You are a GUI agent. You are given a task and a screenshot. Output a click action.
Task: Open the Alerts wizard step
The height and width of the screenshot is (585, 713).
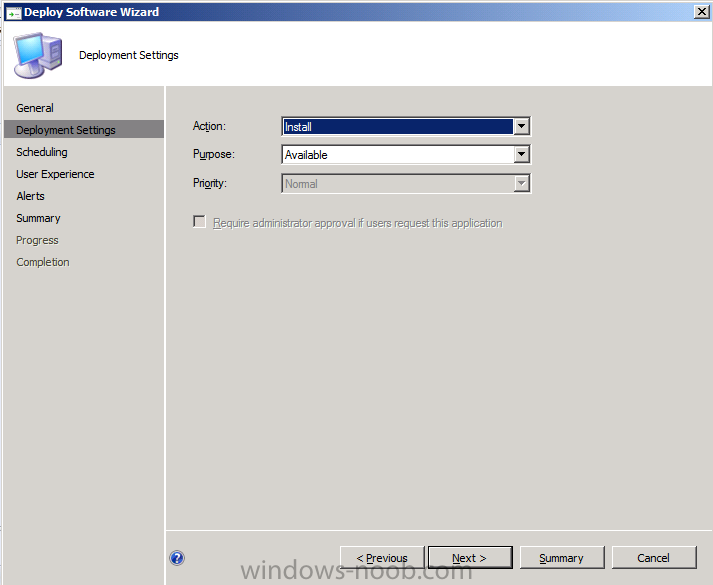[x=30, y=196]
